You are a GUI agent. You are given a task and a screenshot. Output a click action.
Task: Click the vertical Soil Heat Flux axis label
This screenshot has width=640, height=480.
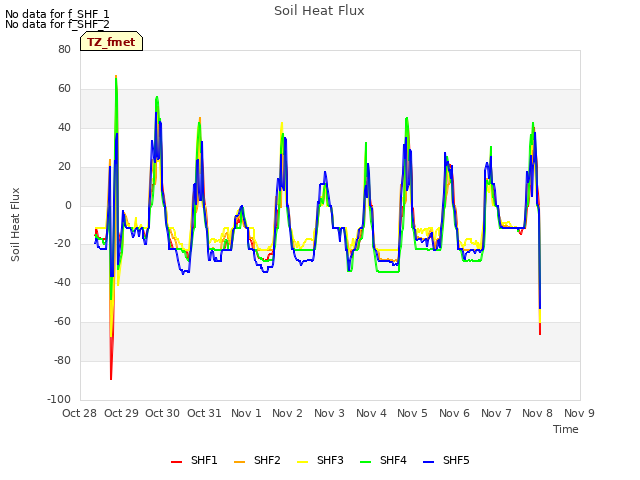click(x=15, y=224)
